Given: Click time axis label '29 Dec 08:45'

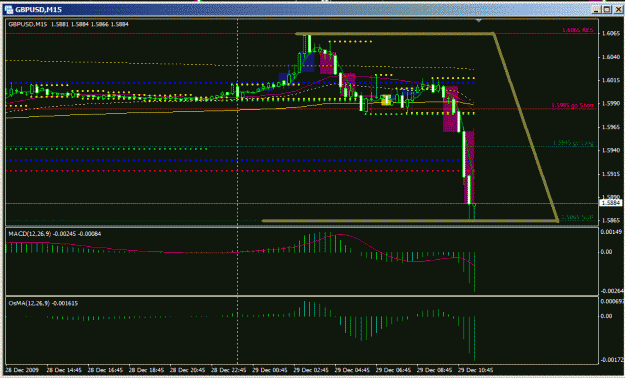Looking at the screenshot, I should click(434, 370).
